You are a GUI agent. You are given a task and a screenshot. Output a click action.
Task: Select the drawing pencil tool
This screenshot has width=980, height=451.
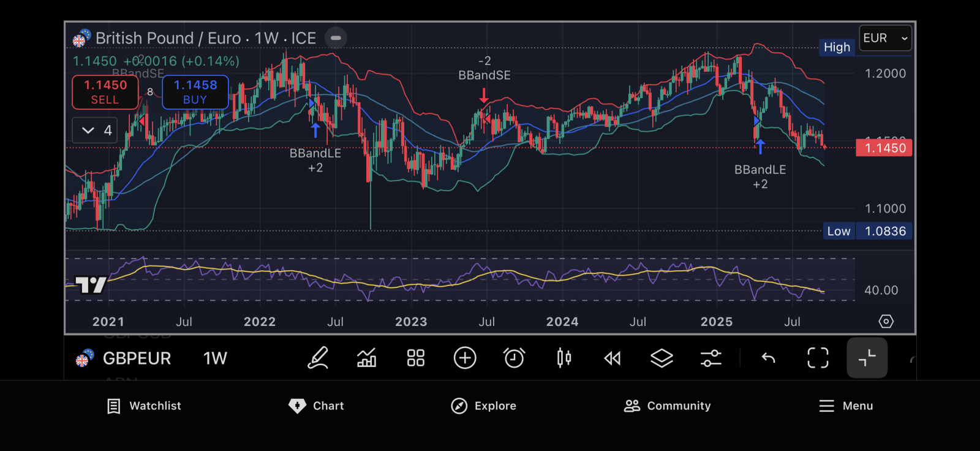[318, 358]
